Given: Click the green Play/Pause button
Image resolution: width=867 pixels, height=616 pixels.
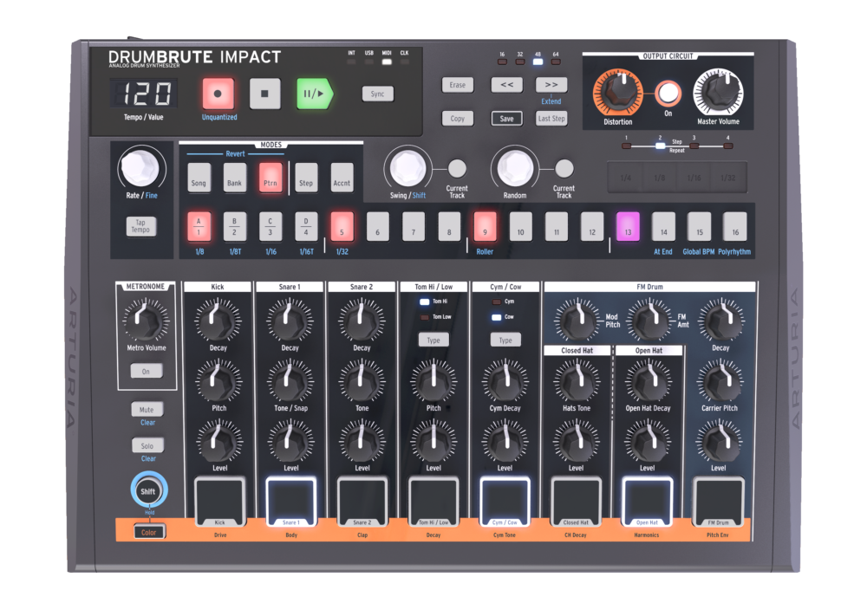Looking at the screenshot, I should tap(315, 94).
